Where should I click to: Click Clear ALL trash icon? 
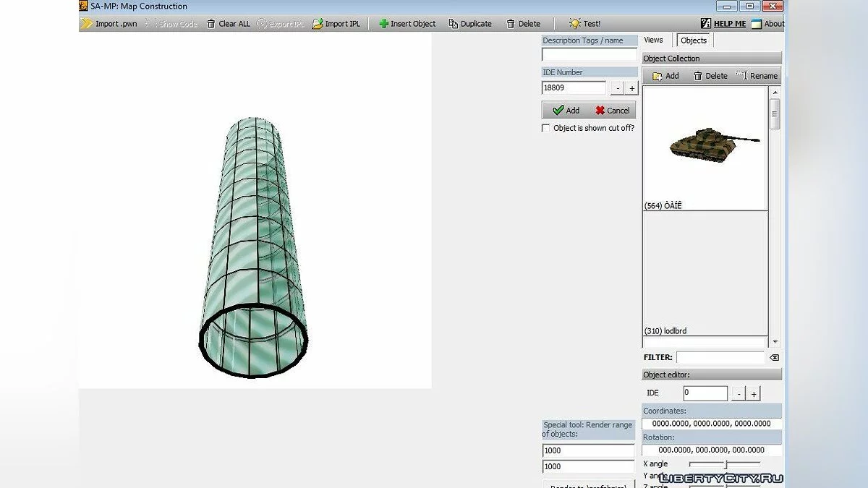pyautogui.click(x=211, y=24)
